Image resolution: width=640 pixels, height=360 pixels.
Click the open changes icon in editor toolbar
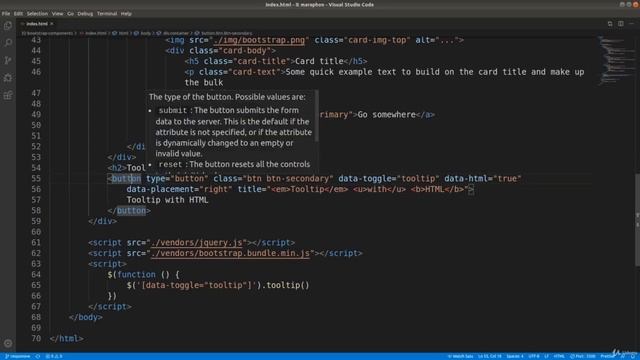[x=610, y=24]
